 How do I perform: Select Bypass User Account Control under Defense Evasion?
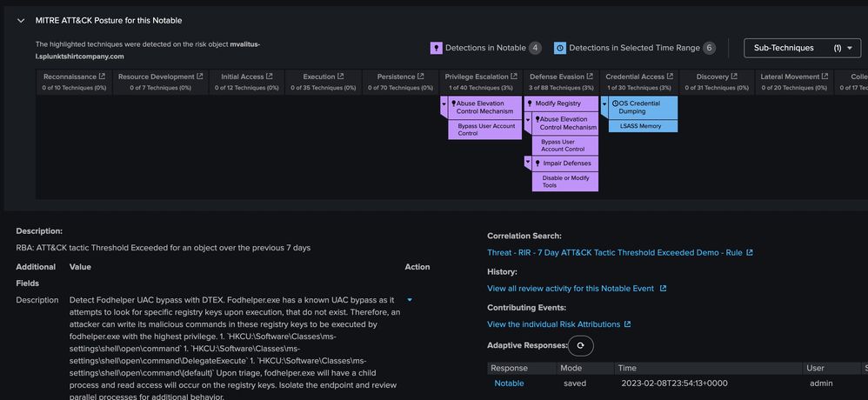click(565, 145)
